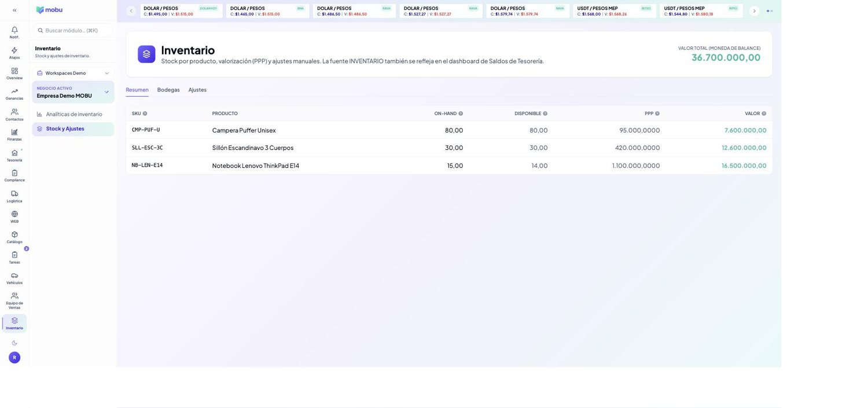Click SKU column info icon

145,113
